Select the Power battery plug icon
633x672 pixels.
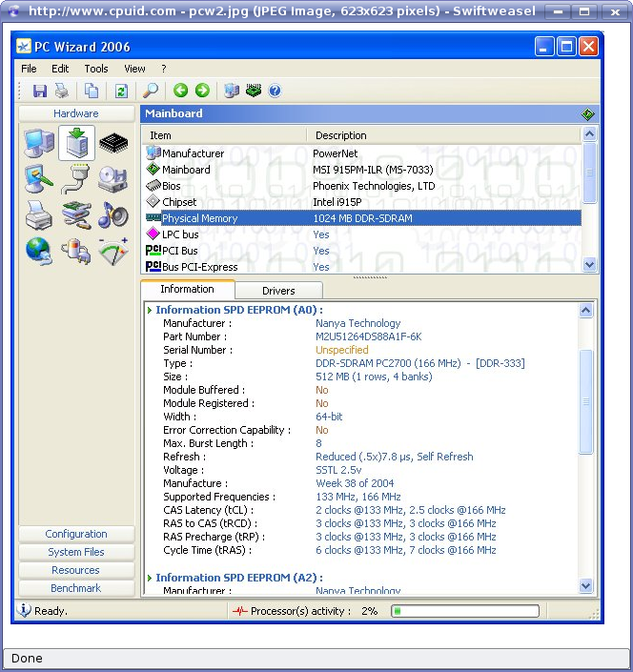pos(76,251)
